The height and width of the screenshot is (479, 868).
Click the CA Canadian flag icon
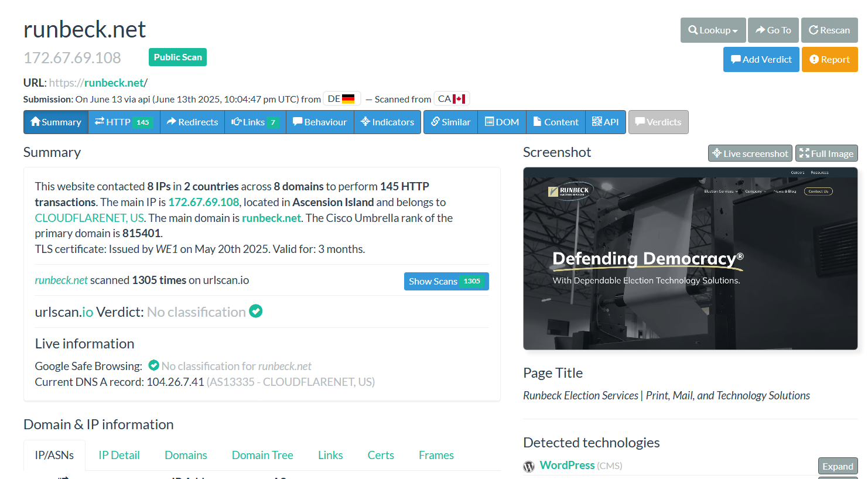point(459,99)
